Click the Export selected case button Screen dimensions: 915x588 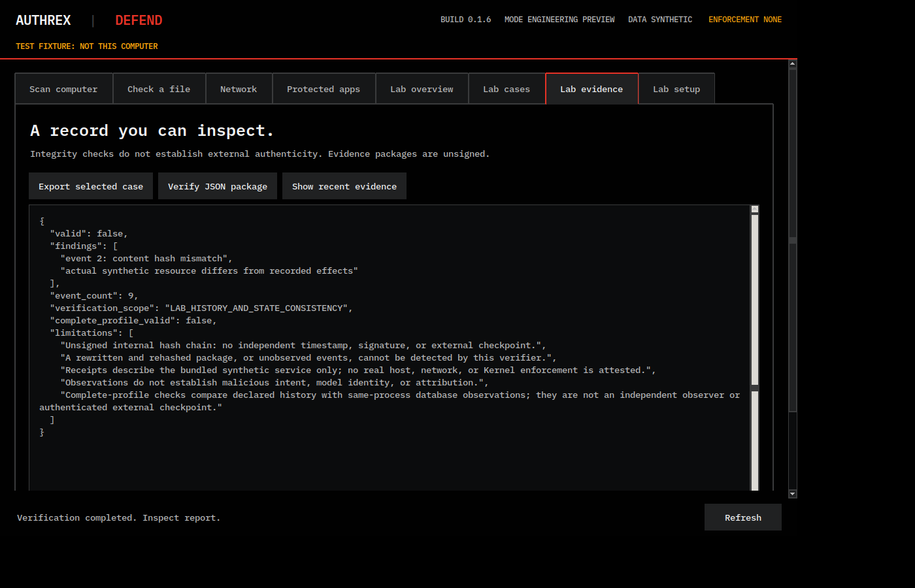tap(91, 186)
